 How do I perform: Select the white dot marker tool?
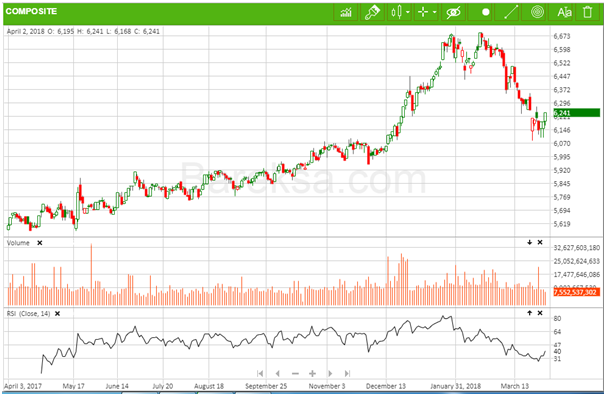tap(485, 12)
